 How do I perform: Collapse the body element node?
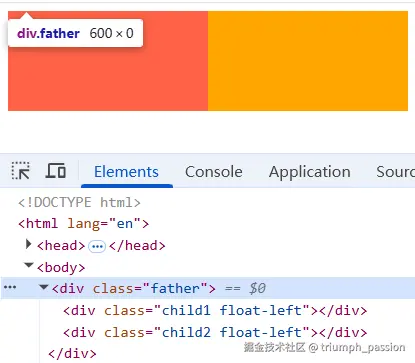pyautogui.click(x=29, y=265)
